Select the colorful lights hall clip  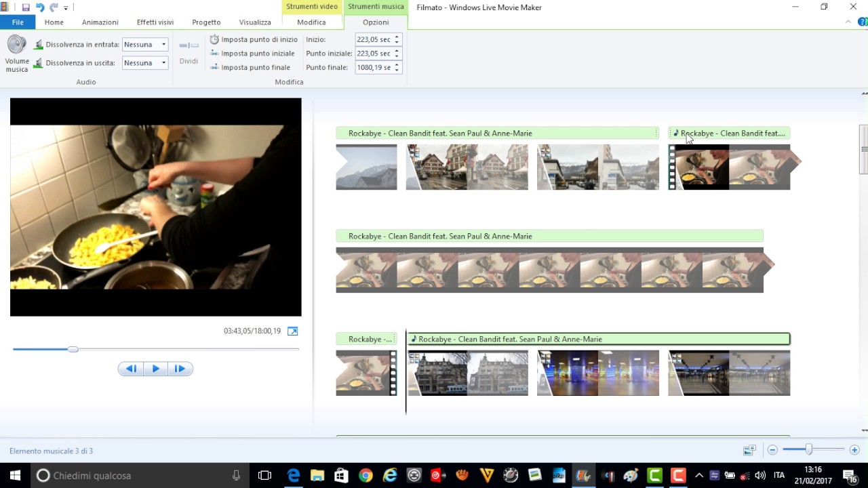click(x=597, y=373)
